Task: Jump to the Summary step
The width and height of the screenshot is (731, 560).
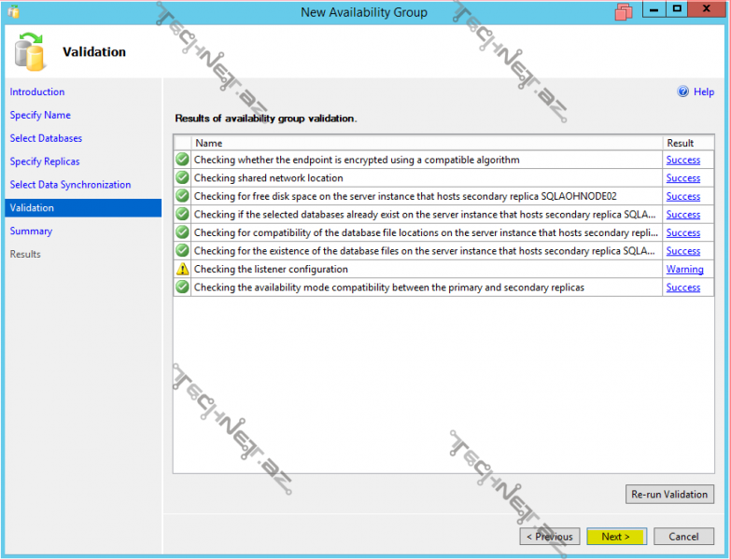Action: (x=31, y=231)
